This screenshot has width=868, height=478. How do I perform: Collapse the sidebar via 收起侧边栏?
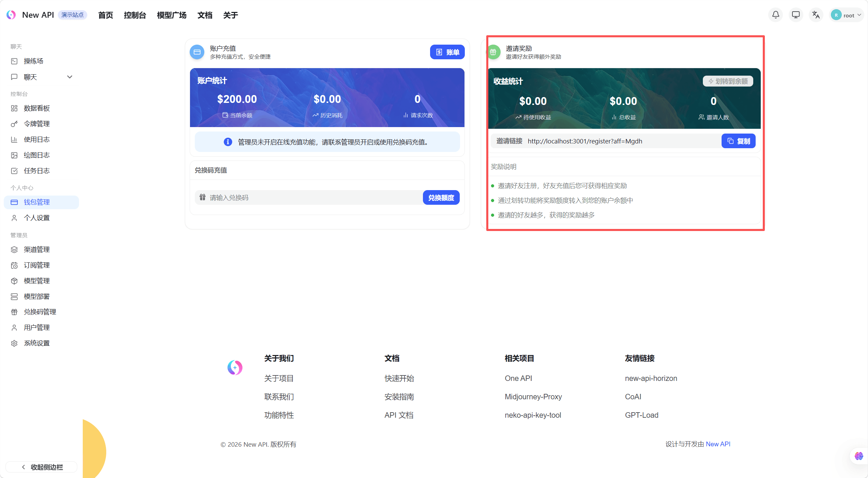point(42,467)
